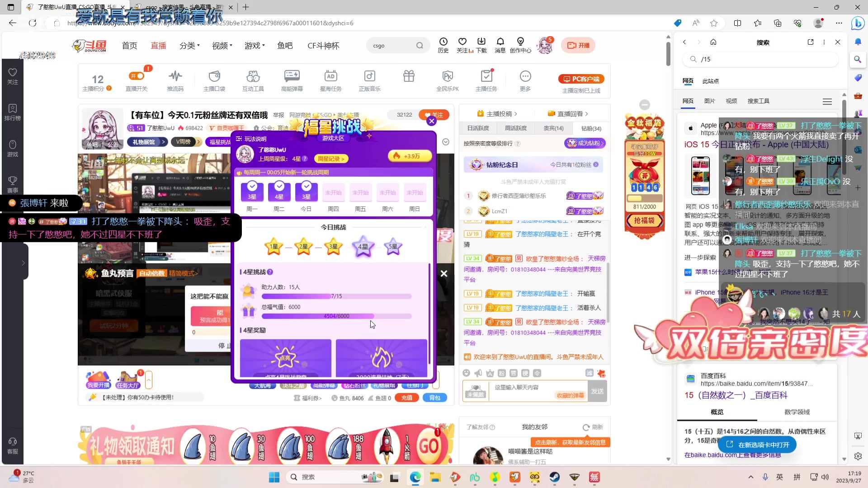Click the /15 search box in Edge sidebar
Image resolution: width=868 pixels, height=488 pixels.
tap(760, 59)
